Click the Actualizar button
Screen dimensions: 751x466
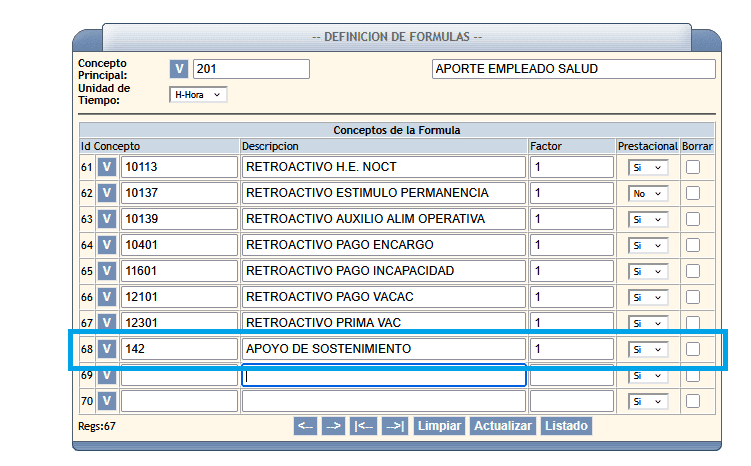[503, 426]
